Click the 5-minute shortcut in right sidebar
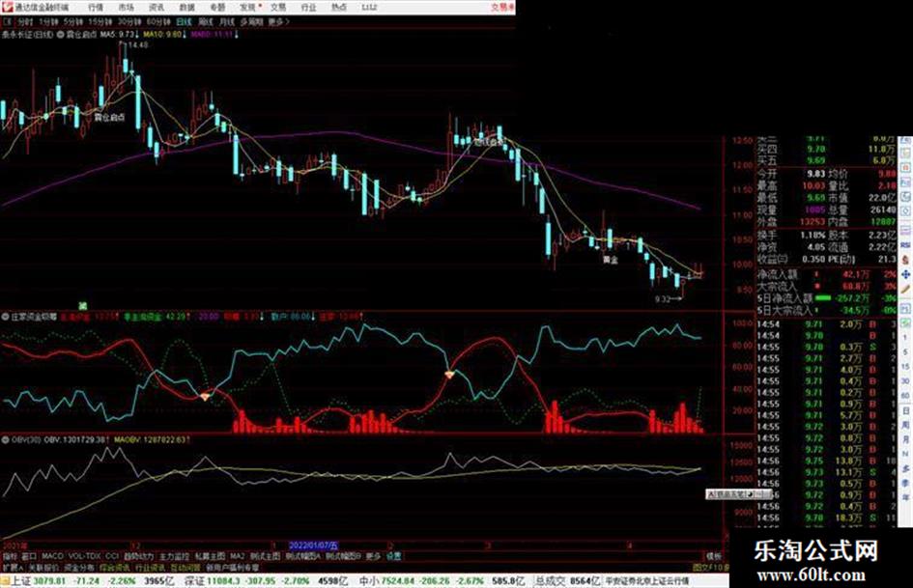Image resolution: width=913 pixels, height=588 pixels. coord(906,351)
